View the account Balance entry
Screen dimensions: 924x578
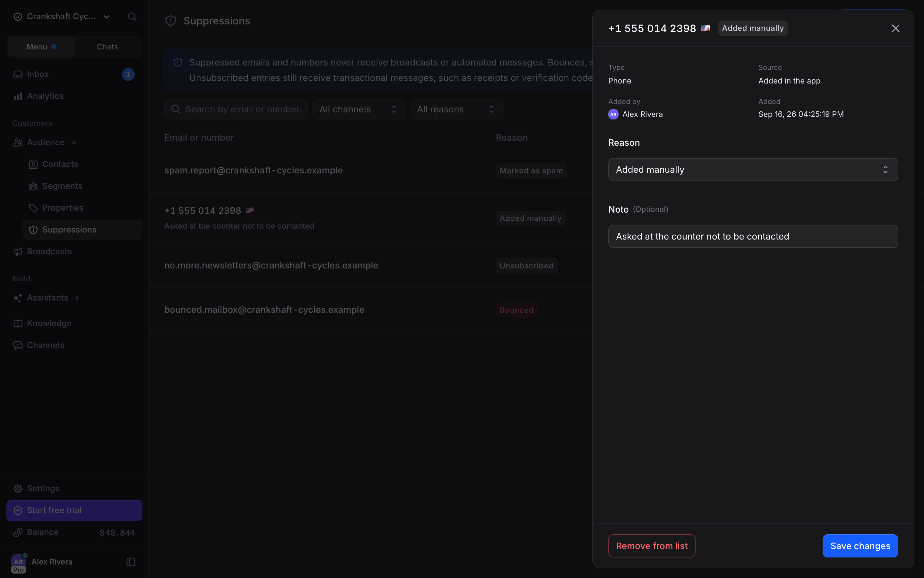[x=74, y=532]
